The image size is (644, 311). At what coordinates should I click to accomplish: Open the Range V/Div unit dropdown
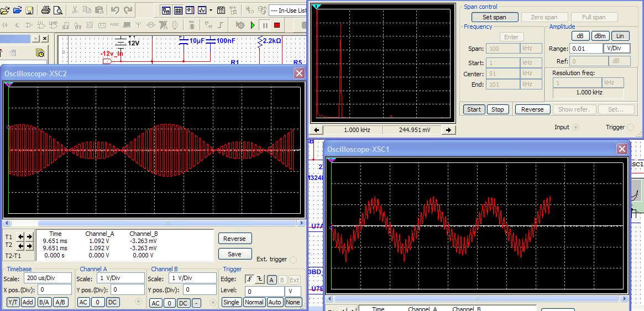pyautogui.click(x=616, y=49)
